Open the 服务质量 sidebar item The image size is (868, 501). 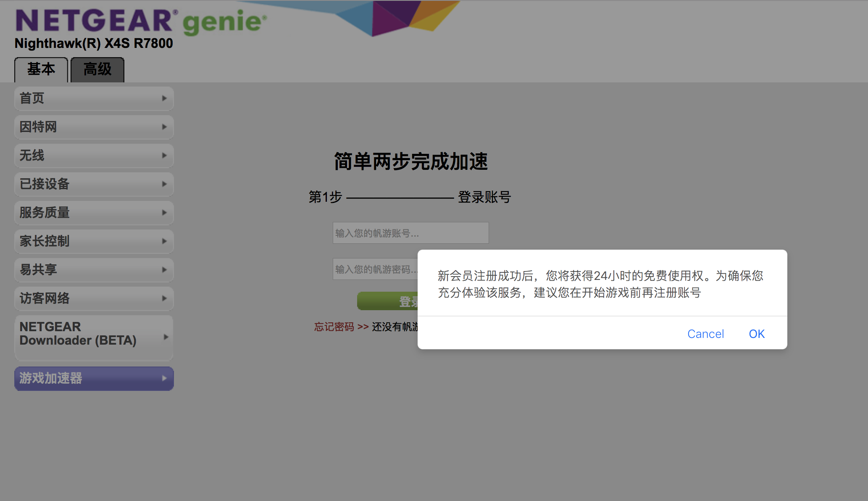93,213
